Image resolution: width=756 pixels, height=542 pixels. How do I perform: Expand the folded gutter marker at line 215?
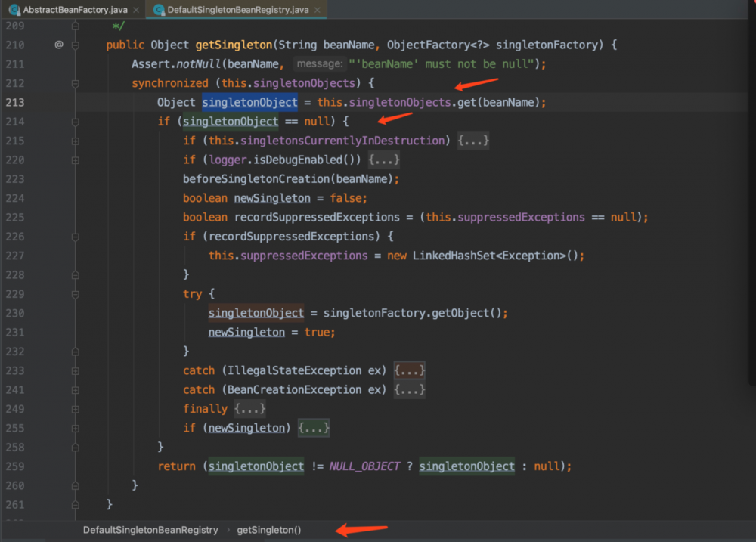coord(76,141)
